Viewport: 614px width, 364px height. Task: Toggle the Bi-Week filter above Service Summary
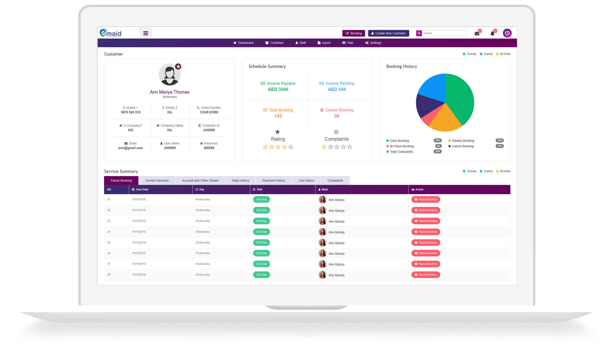[x=503, y=171]
